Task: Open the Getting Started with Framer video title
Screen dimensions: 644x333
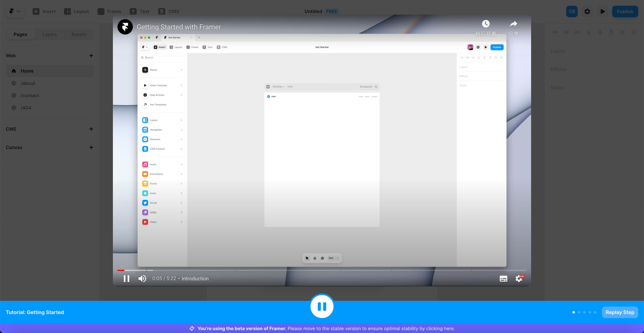Action: 179,27
